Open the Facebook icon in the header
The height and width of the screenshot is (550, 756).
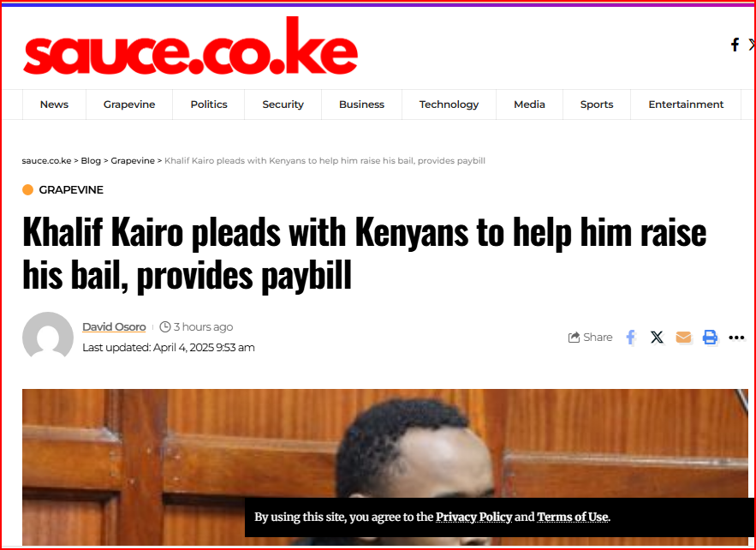[x=735, y=45]
